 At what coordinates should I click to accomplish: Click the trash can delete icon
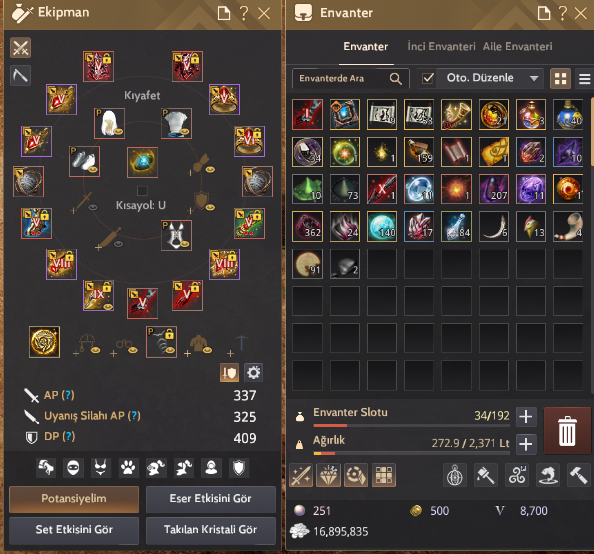tap(567, 431)
